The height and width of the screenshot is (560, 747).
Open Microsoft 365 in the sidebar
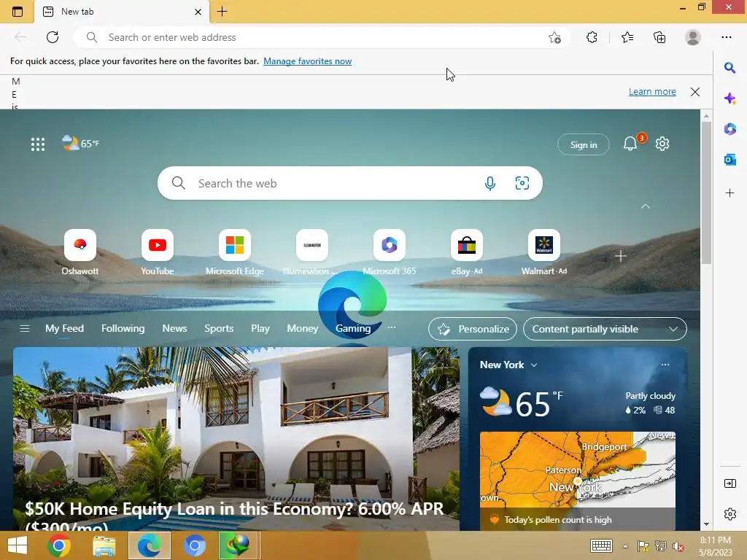tap(729, 129)
